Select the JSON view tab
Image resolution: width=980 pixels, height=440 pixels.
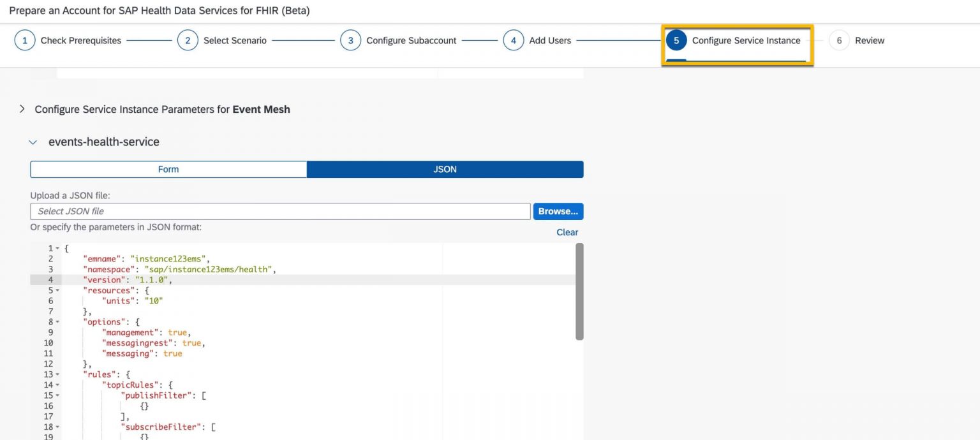445,169
